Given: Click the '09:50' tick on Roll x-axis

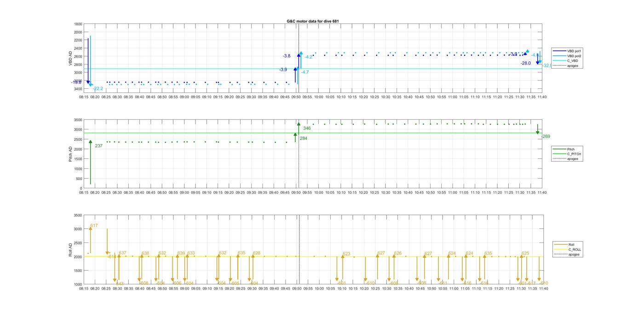Looking at the screenshot, I should 297,289.
